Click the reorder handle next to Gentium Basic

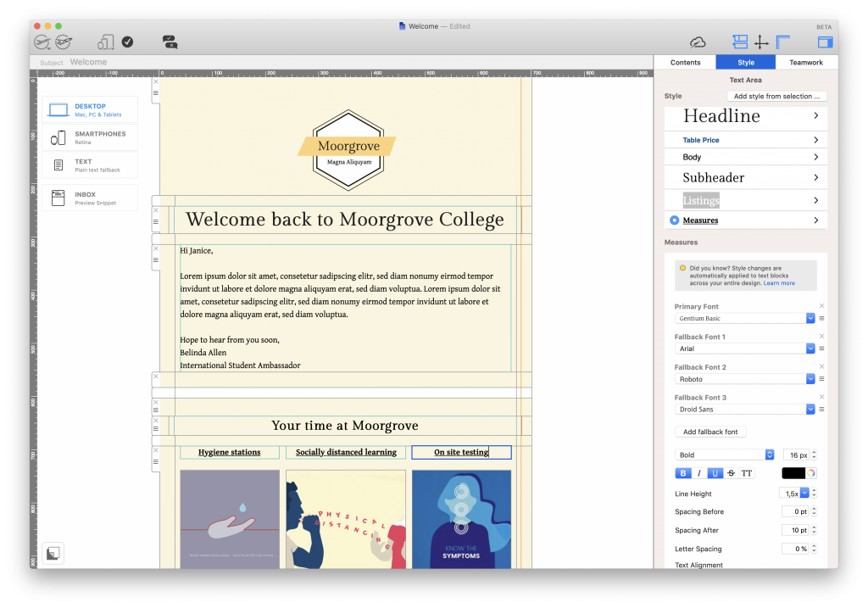[821, 318]
